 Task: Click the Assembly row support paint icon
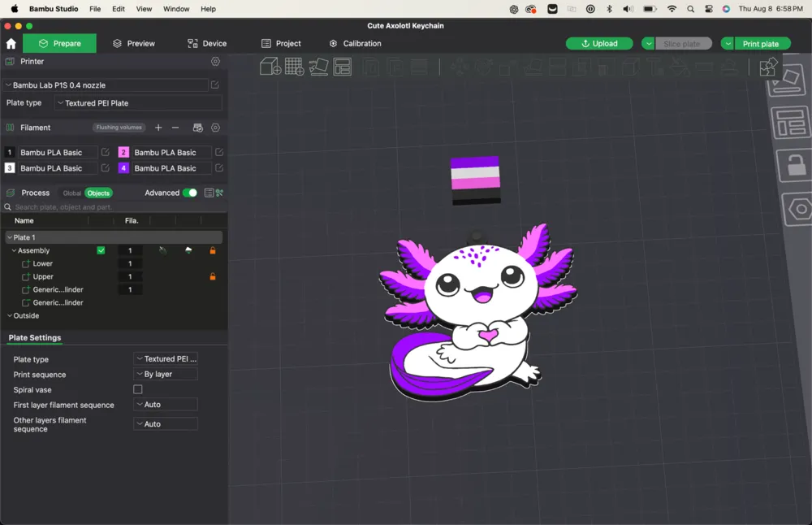click(x=162, y=250)
